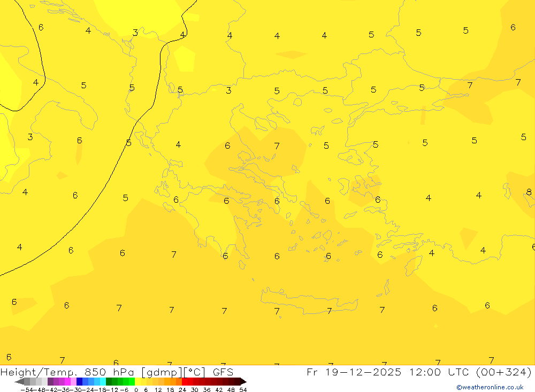Click the gray left arrow of the legend
This screenshot has width=535, height=392.
pos(19,381)
